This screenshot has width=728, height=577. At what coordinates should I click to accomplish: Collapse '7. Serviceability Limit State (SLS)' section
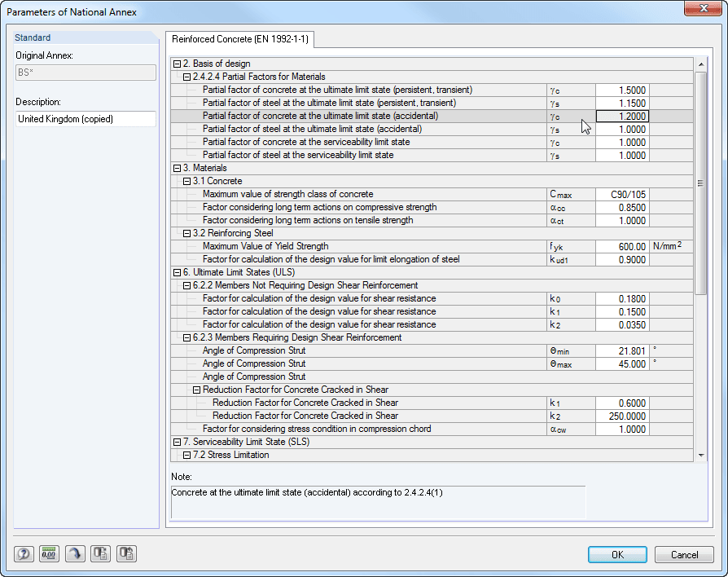pos(177,442)
